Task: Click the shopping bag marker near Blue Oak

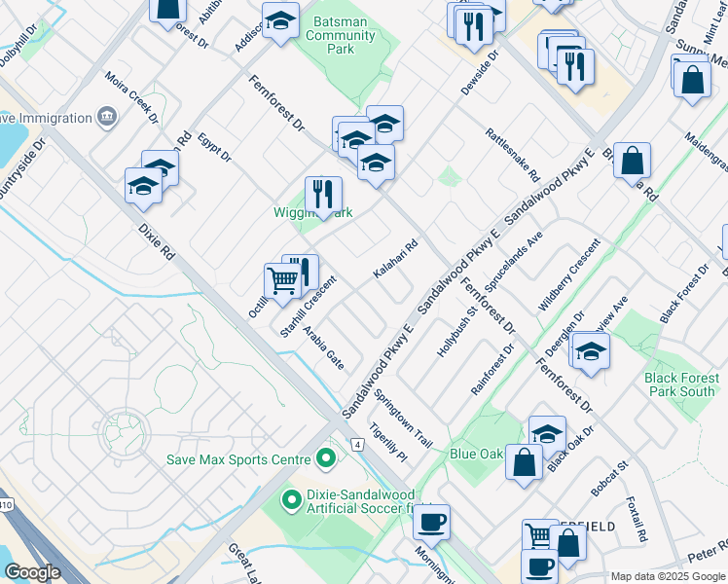Action: [x=524, y=461]
